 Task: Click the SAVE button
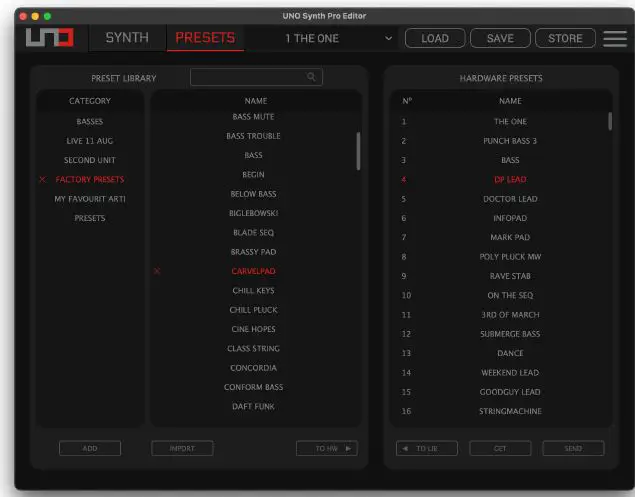pos(500,38)
